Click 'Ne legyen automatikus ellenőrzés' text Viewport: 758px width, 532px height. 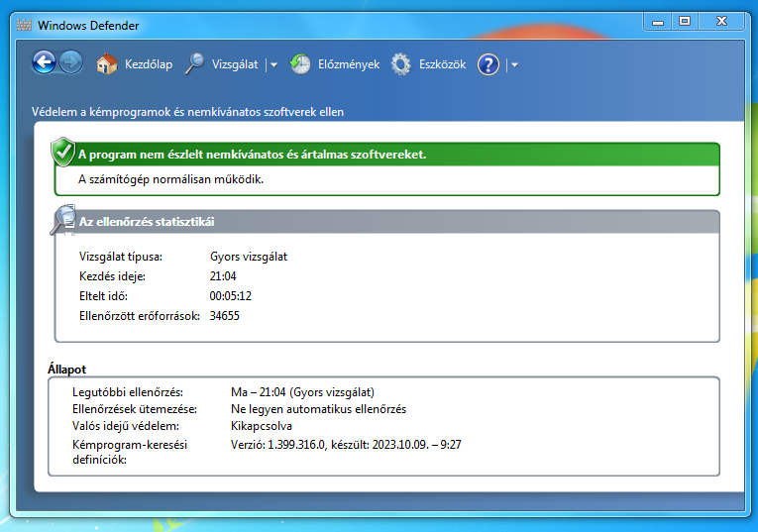[x=319, y=409]
